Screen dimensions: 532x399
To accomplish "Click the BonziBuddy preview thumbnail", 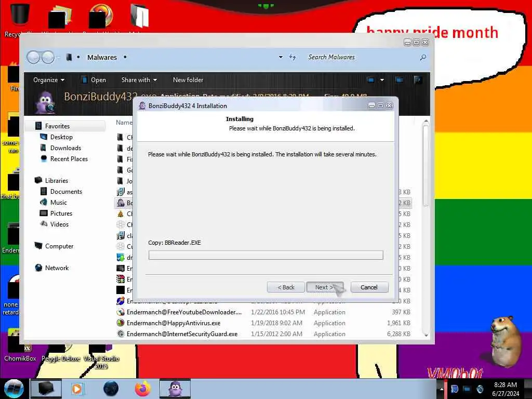I will pos(46,102).
